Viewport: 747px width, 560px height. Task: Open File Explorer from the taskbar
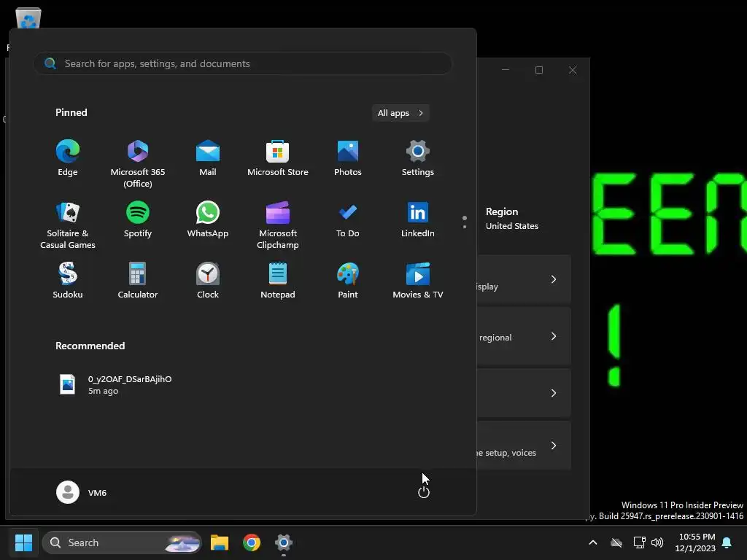(220, 542)
